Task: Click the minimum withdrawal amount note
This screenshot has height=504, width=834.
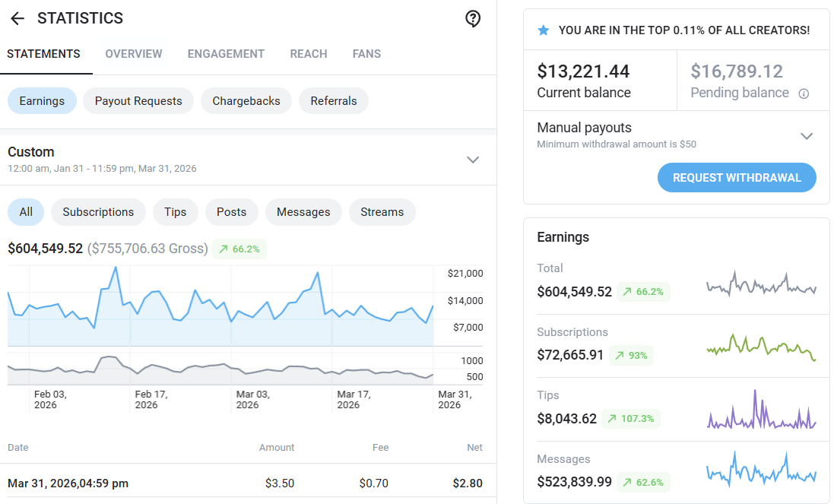Action: click(x=617, y=144)
